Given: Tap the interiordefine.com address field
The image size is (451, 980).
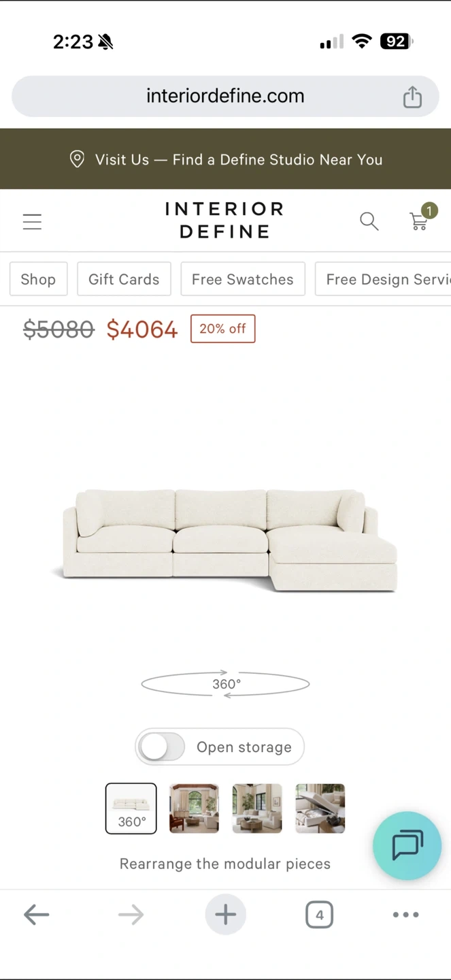Looking at the screenshot, I should pos(225,96).
